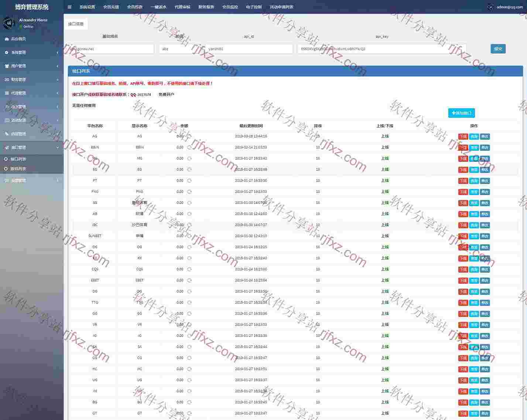Open the 一键返水 top menu item
This screenshot has height=420, width=527.
[158, 7]
